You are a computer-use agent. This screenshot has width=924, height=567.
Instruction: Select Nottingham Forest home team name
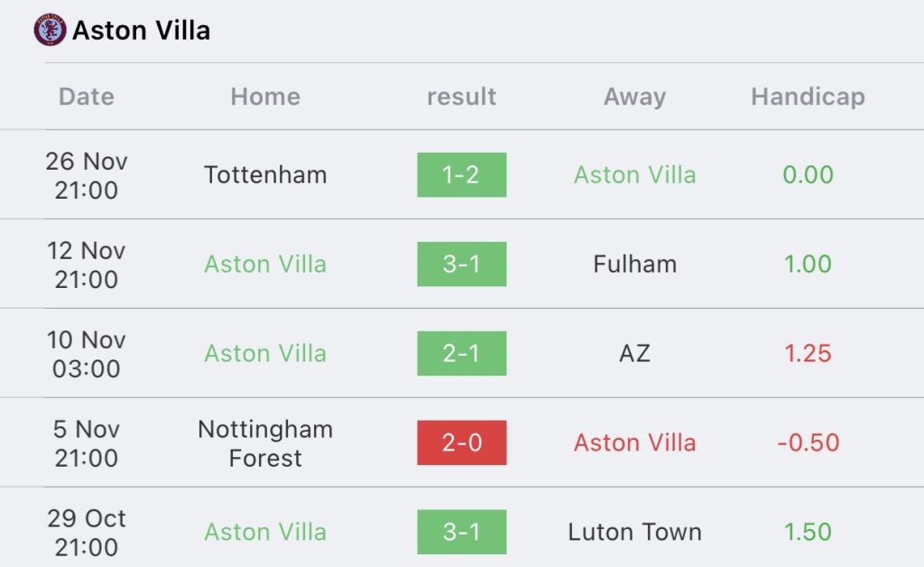pyautogui.click(x=265, y=443)
